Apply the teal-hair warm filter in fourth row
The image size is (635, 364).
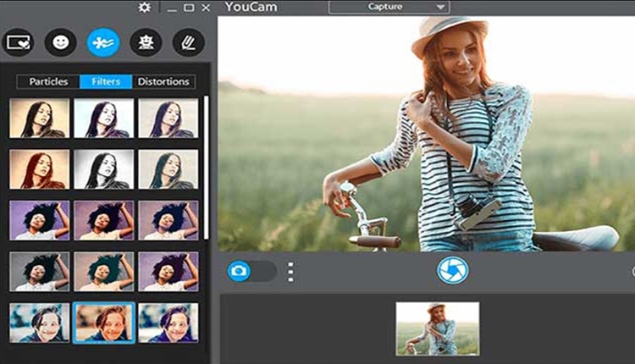point(103,272)
